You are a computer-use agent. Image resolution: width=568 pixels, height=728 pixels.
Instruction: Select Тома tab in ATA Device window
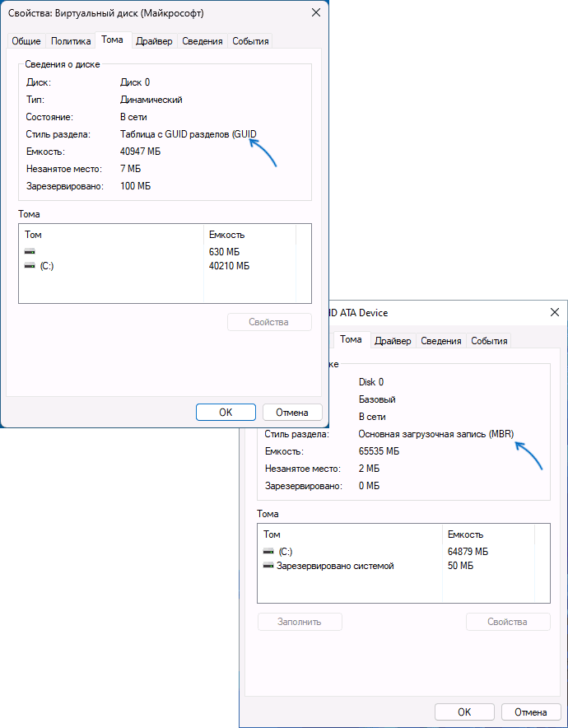click(x=351, y=339)
